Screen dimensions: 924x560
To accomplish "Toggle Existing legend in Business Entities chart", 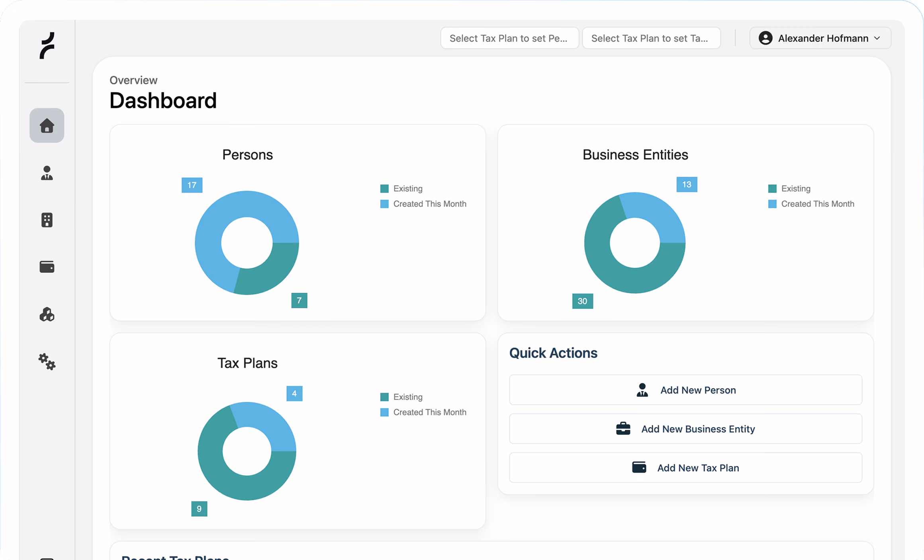I will tap(789, 188).
